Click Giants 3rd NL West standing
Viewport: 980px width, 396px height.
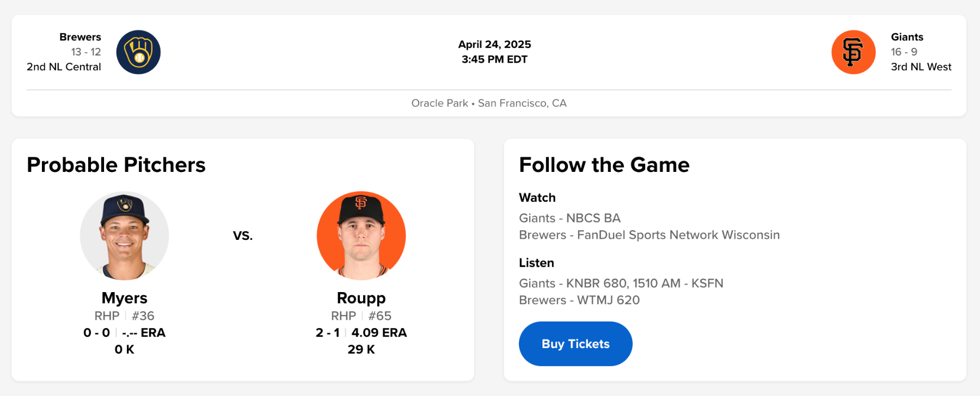pyautogui.click(x=921, y=67)
